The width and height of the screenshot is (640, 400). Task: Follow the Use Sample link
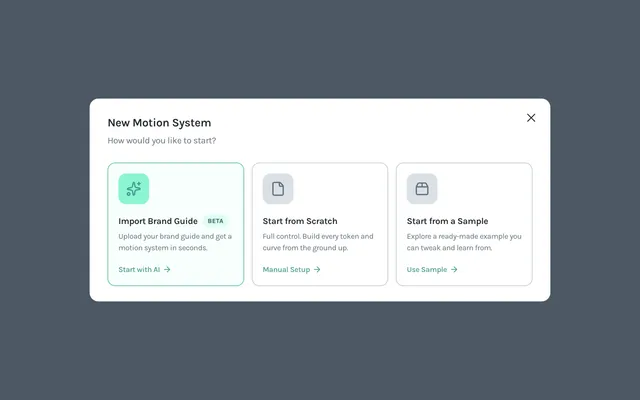[x=432, y=269]
